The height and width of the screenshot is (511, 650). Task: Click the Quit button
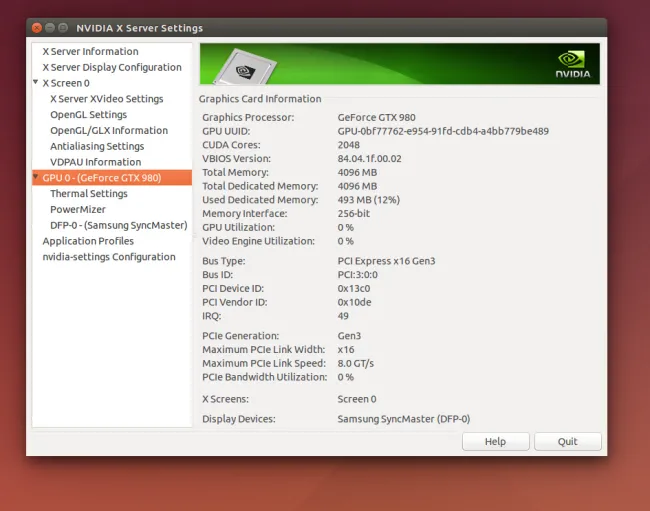tap(568, 441)
